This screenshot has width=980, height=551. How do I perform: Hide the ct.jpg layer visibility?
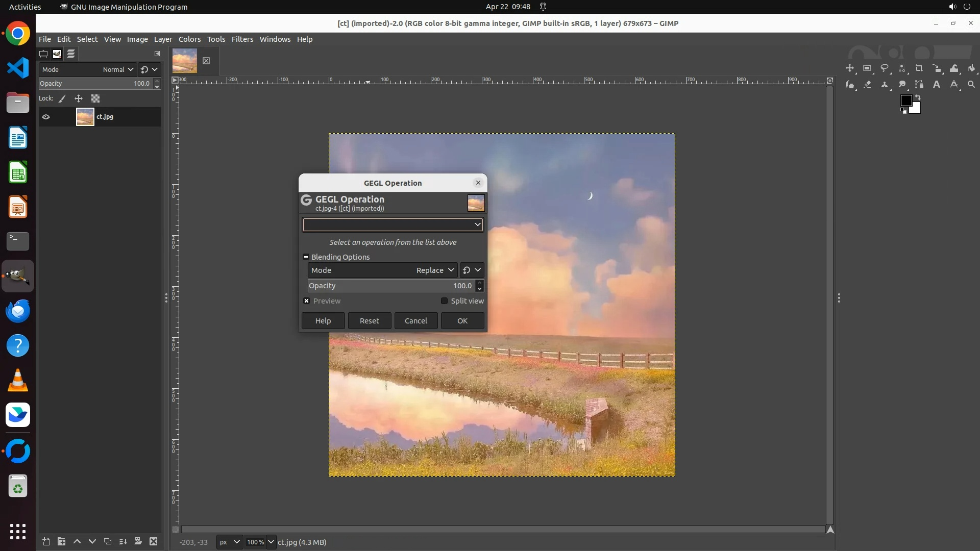[x=46, y=117]
